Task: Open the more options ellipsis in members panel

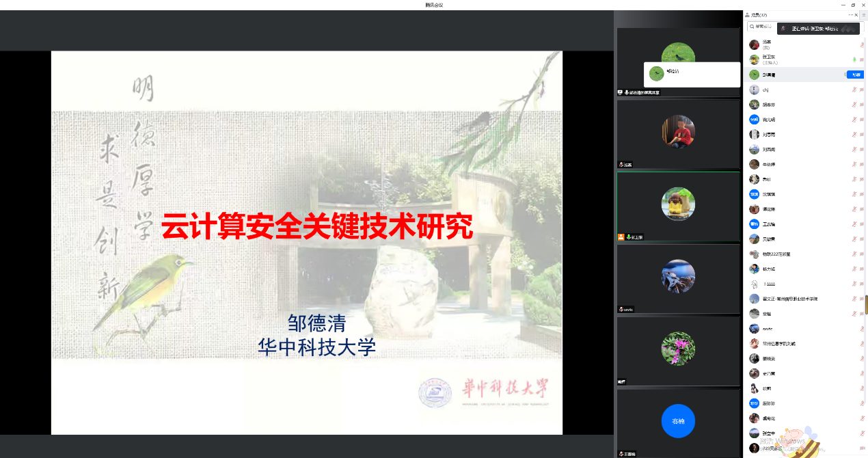Action: (851, 14)
